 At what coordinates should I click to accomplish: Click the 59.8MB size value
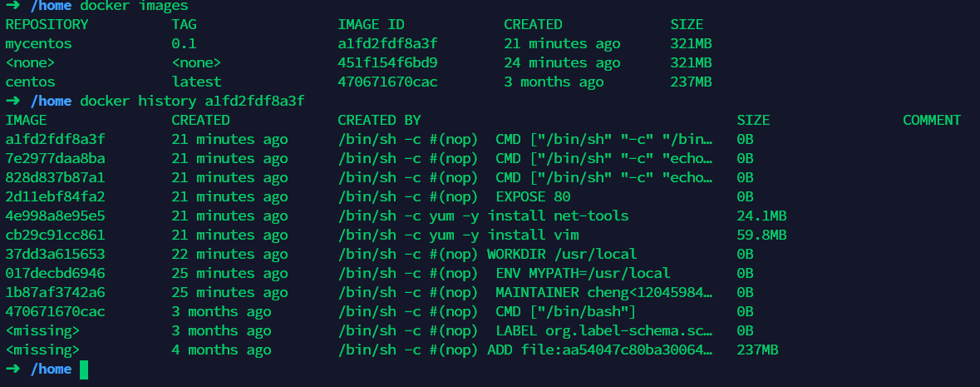pyautogui.click(x=761, y=235)
